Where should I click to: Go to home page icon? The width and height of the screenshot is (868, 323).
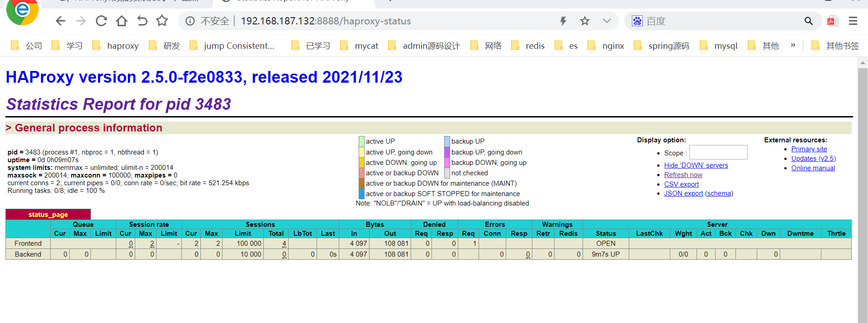coord(122,21)
